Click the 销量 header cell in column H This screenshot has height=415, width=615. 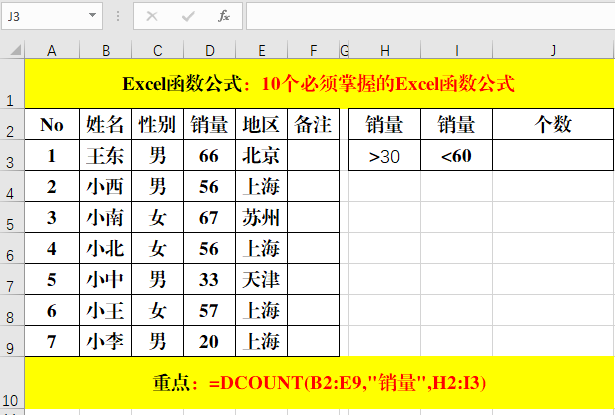(384, 124)
